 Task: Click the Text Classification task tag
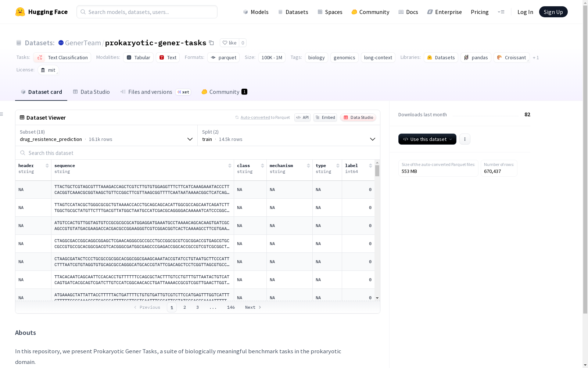click(62, 57)
